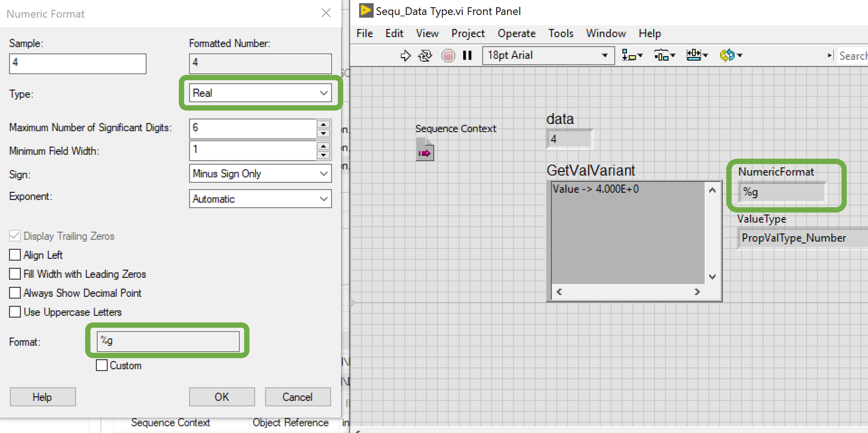
Task: Increase Maximum Significant Digits with the stepper
Action: click(323, 125)
